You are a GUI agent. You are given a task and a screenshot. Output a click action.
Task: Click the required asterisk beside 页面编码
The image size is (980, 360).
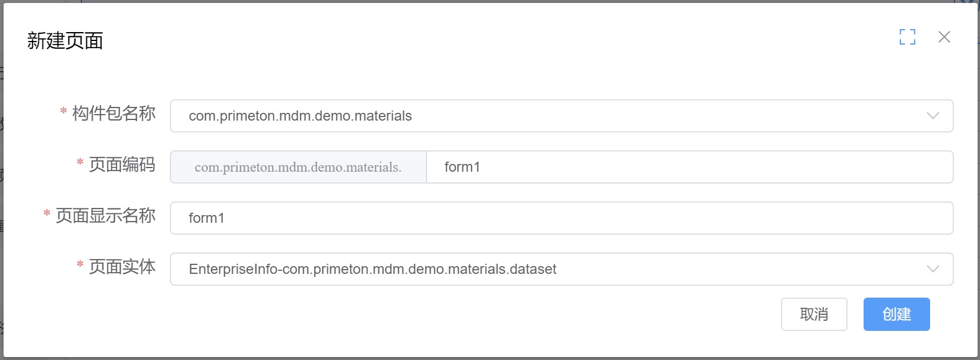pyautogui.click(x=80, y=162)
